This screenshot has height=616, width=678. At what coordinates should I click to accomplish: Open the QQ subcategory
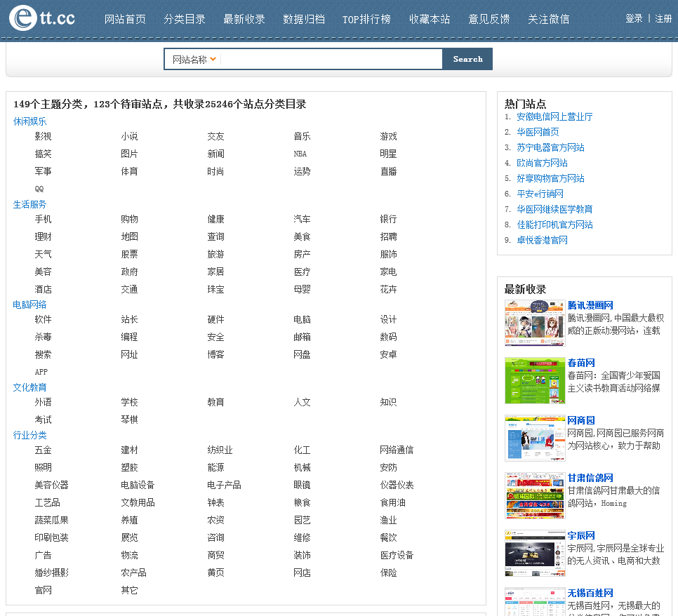pyautogui.click(x=39, y=189)
